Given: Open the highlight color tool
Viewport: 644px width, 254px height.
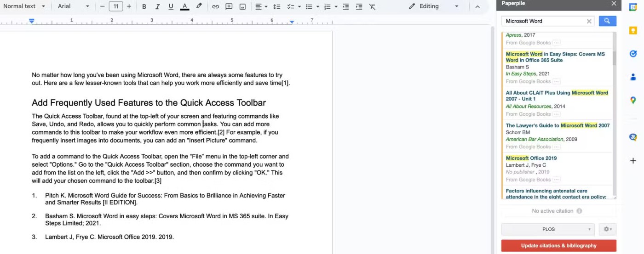Looking at the screenshot, I should point(199,6).
